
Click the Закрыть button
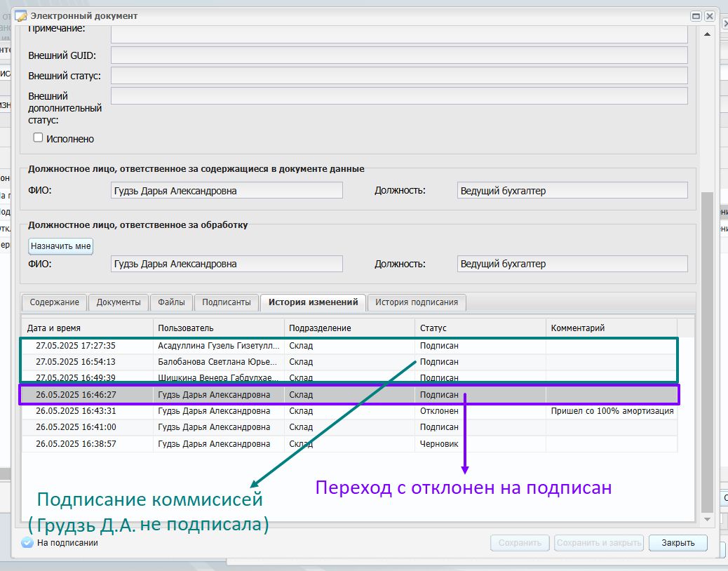(678, 543)
